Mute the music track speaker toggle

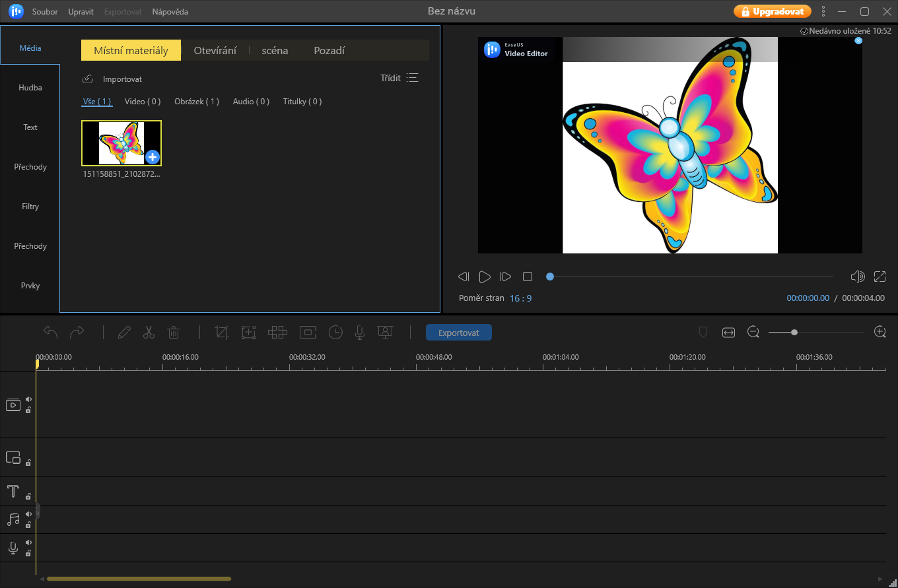pyautogui.click(x=28, y=514)
